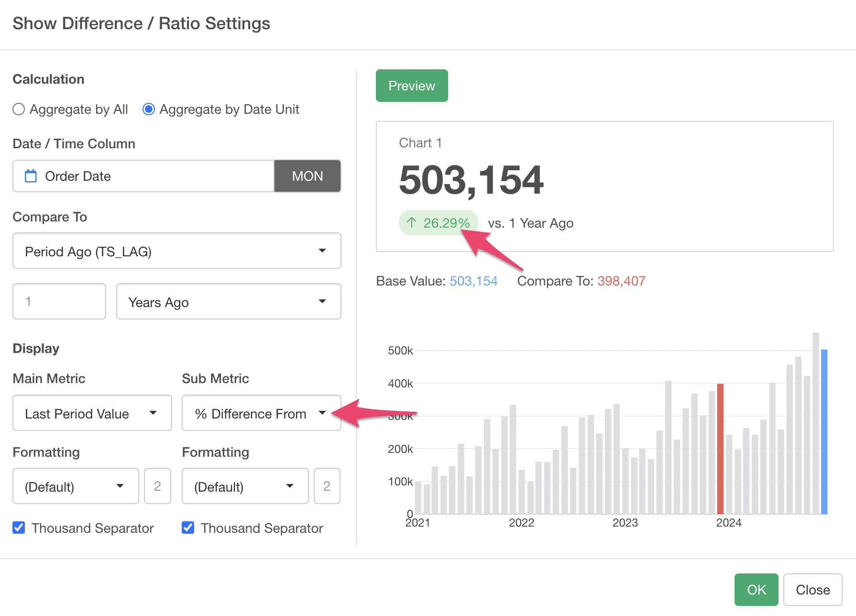Open the Last Period Value dropdown
This screenshot has width=856, height=616.
pos(92,413)
